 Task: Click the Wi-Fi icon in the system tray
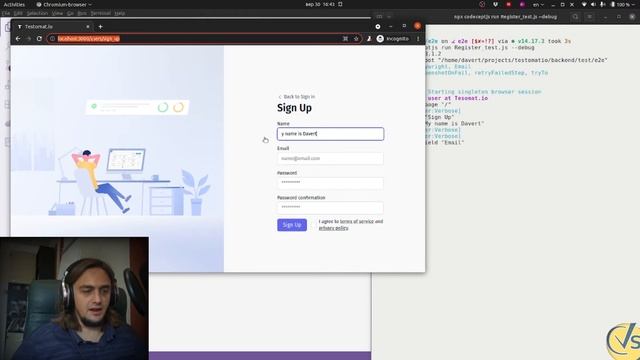point(584,4)
